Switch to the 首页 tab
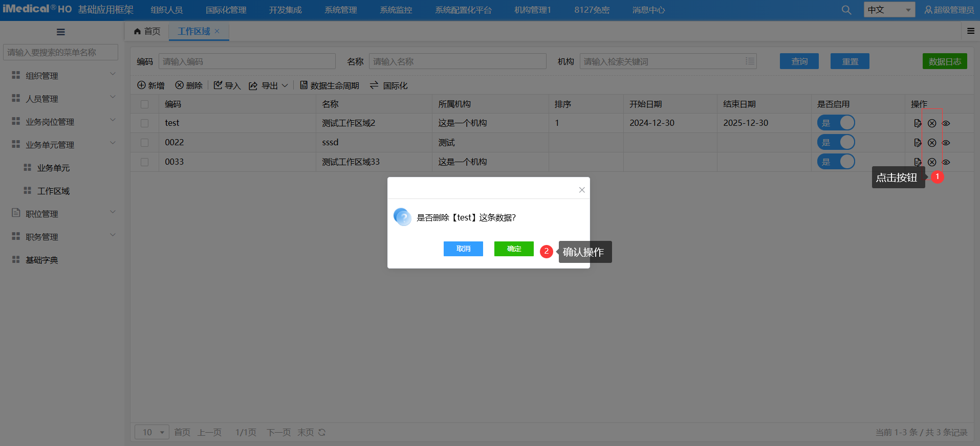980x446 pixels. (147, 31)
